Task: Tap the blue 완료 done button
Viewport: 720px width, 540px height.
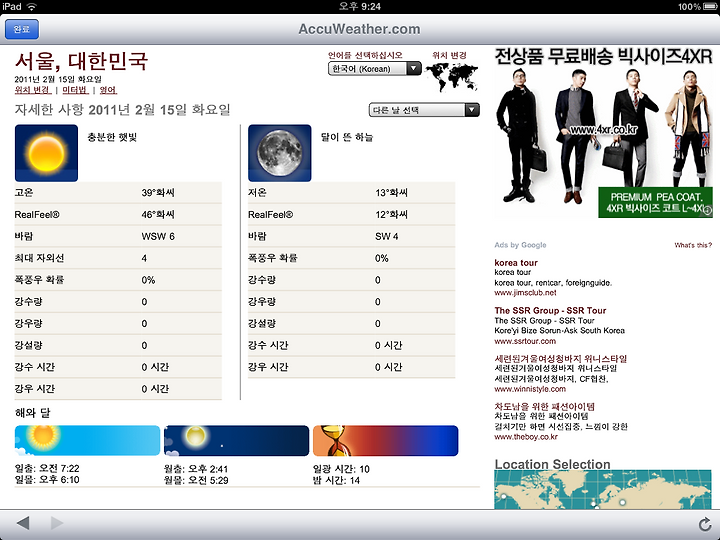Action: [22, 29]
